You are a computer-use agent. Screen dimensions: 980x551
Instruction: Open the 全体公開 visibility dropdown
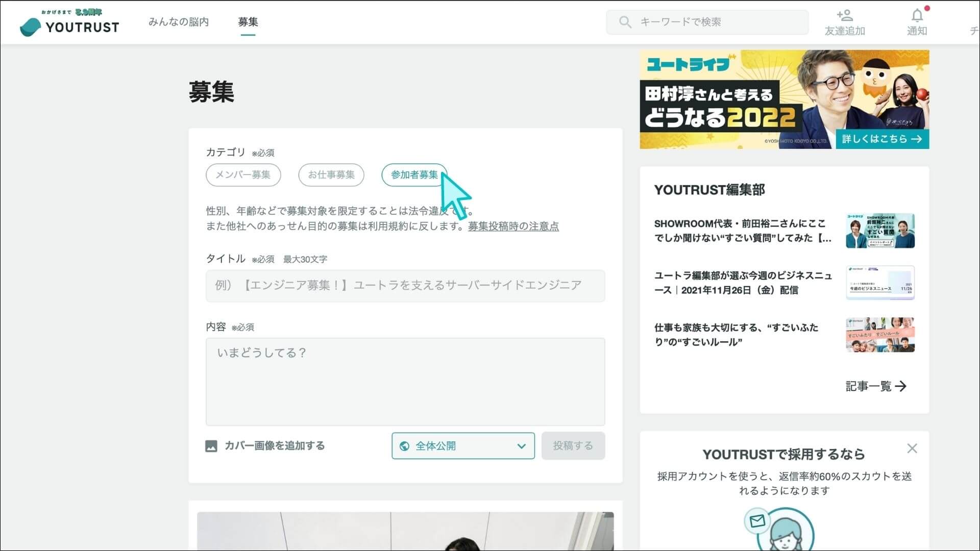tap(462, 445)
